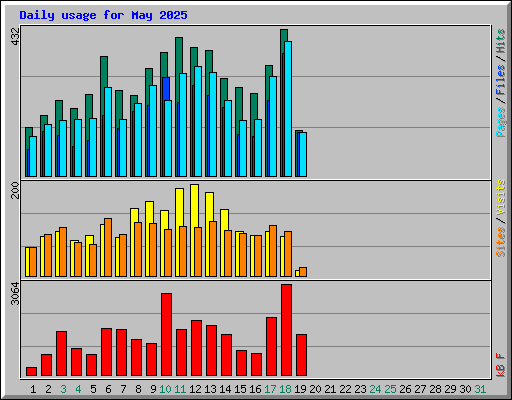Click day 28 on the x-axis
512x400 pixels.
coord(435,389)
